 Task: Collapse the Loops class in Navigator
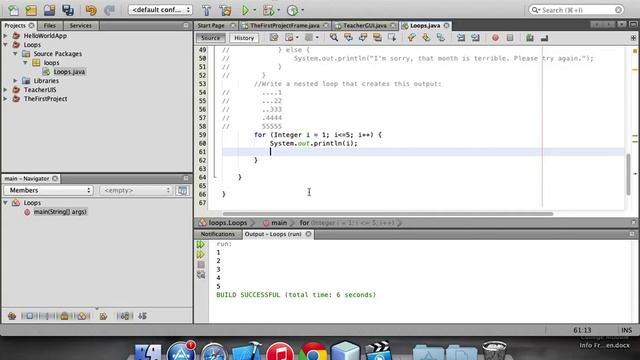[x=5, y=203]
